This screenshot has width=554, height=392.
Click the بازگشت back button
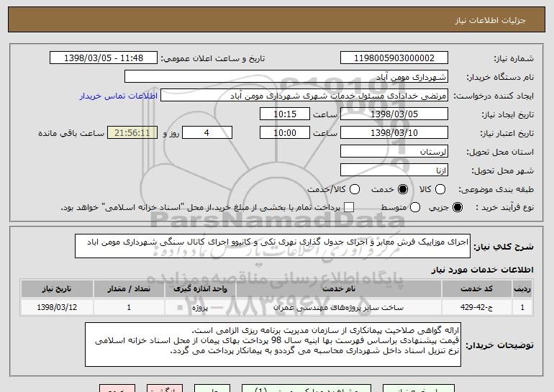click(165, 388)
